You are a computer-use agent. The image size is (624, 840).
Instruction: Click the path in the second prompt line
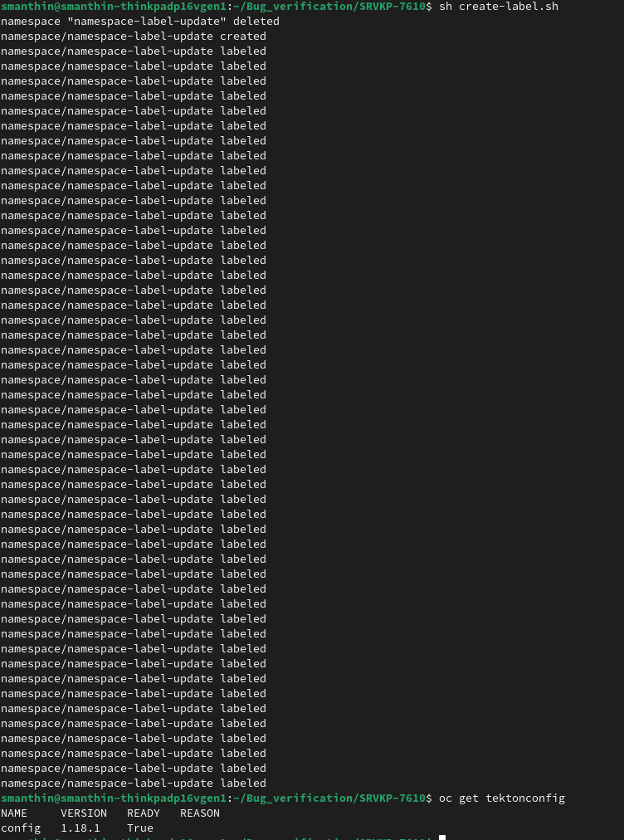tap(329, 798)
